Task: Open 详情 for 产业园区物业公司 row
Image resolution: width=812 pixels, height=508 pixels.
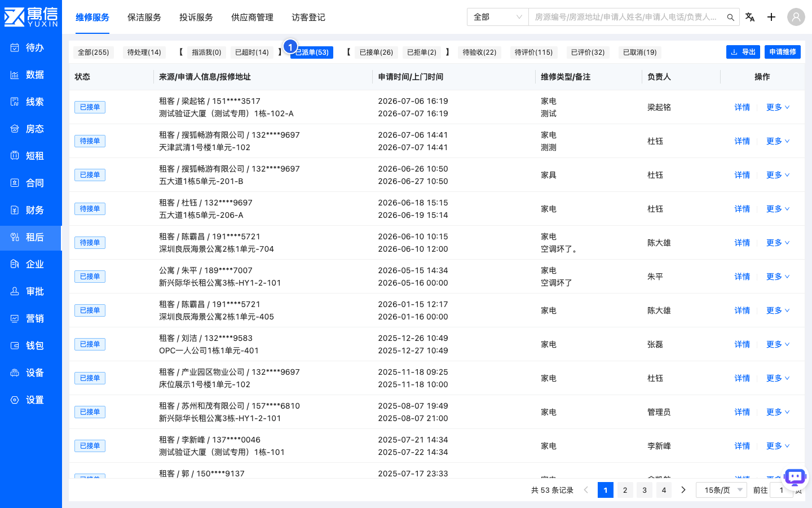Action: click(742, 378)
